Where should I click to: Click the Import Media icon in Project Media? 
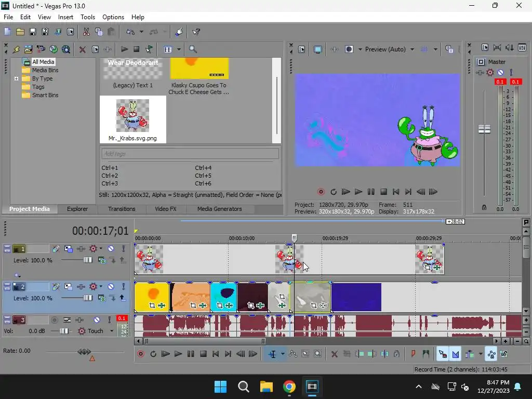tap(28, 49)
